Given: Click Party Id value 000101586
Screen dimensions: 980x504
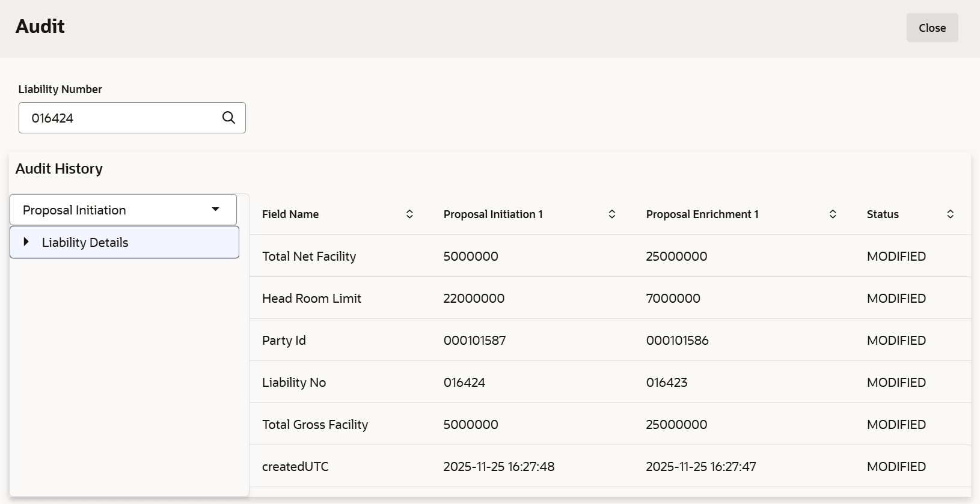Looking at the screenshot, I should click(x=678, y=341).
